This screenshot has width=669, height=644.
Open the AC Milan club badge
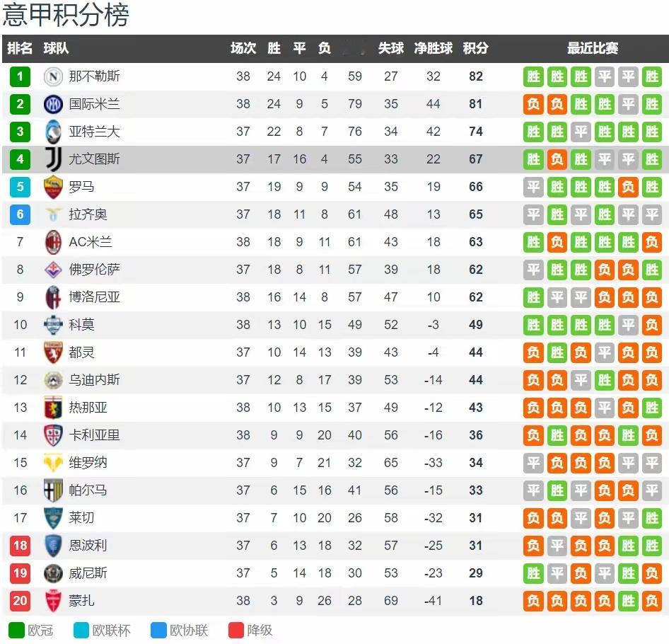pos(53,242)
